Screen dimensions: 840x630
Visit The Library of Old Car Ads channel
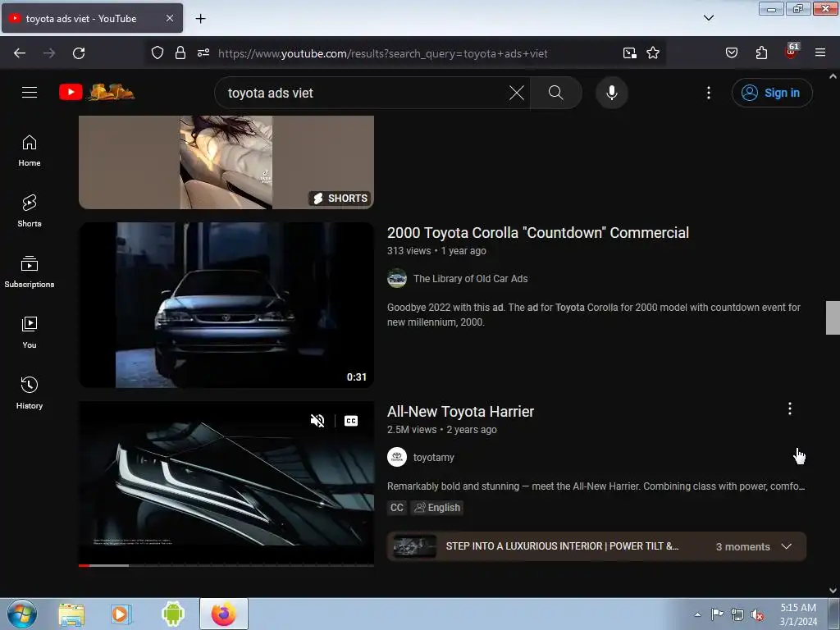[470, 279]
